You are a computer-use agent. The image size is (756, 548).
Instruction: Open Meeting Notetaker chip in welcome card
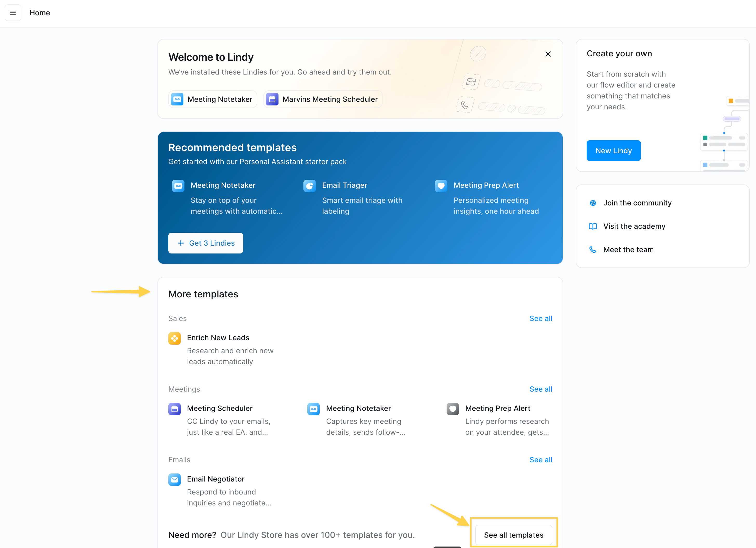pos(213,99)
